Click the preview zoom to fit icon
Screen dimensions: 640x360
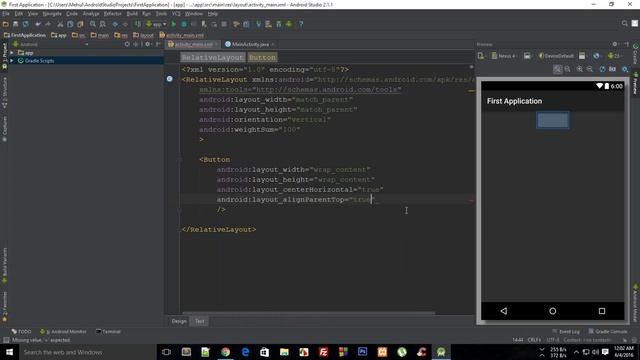[x=557, y=69]
